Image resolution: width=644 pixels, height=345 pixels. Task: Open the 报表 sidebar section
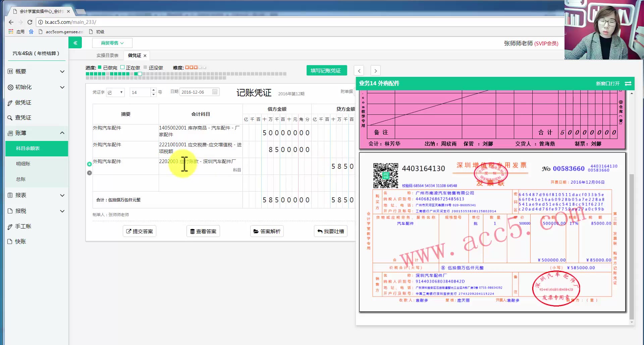20,195
